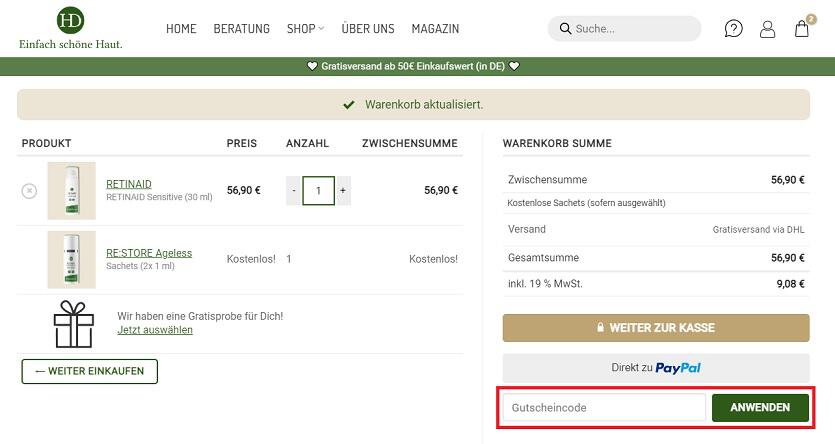Click the RETINAID product thumbnail
This screenshot has height=444, width=835.
coord(71,191)
